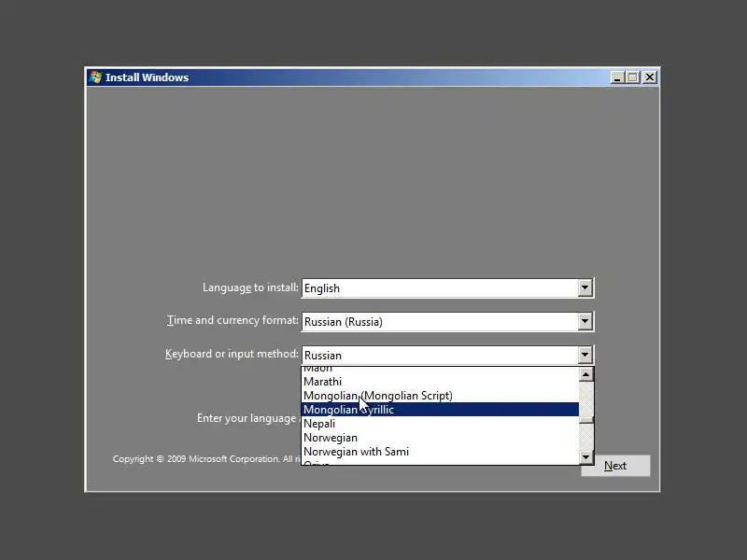Select Marathi from the keyboard list
Viewport: 747px width, 560px height.
(440, 382)
